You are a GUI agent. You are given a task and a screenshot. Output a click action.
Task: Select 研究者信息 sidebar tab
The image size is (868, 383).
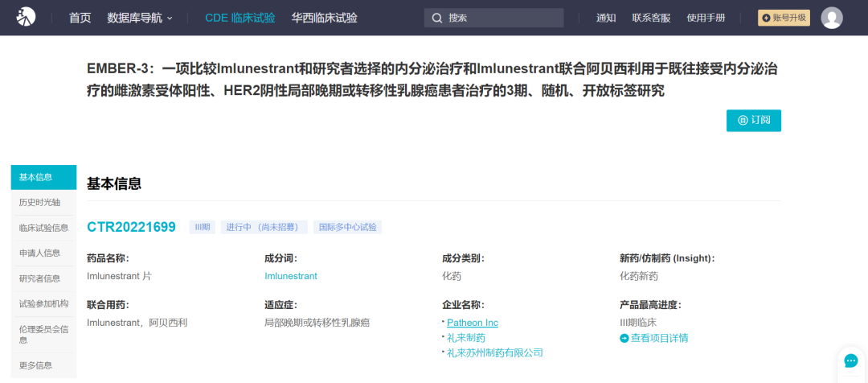click(43, 278)
